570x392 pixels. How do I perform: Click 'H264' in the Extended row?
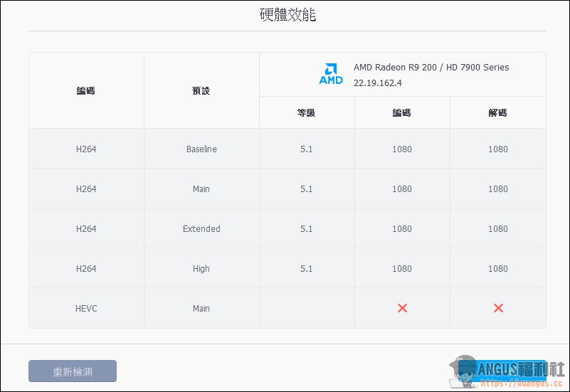click(86, 228)
